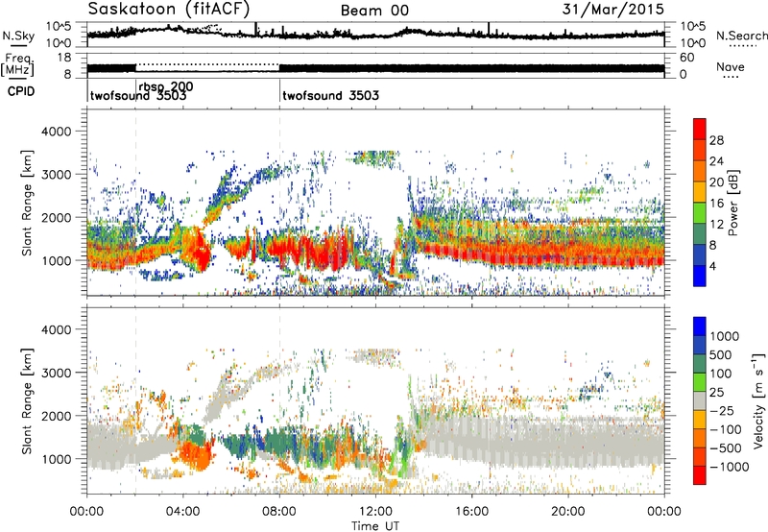Image resolution: width=768 pixels, height=532 pixels.
Task: Click the 'Nave' legend label
Action: pos(731,66)
